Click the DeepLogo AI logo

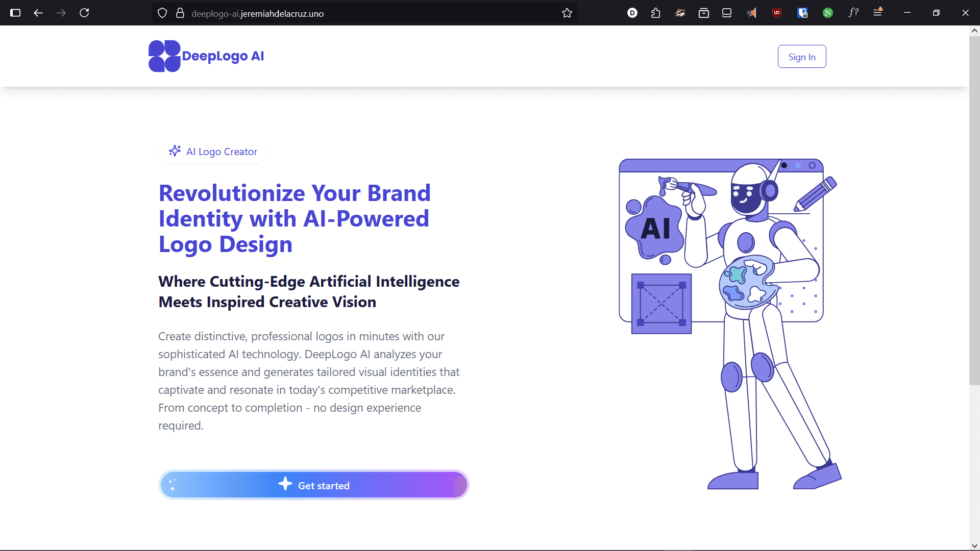tap(206, 56)
